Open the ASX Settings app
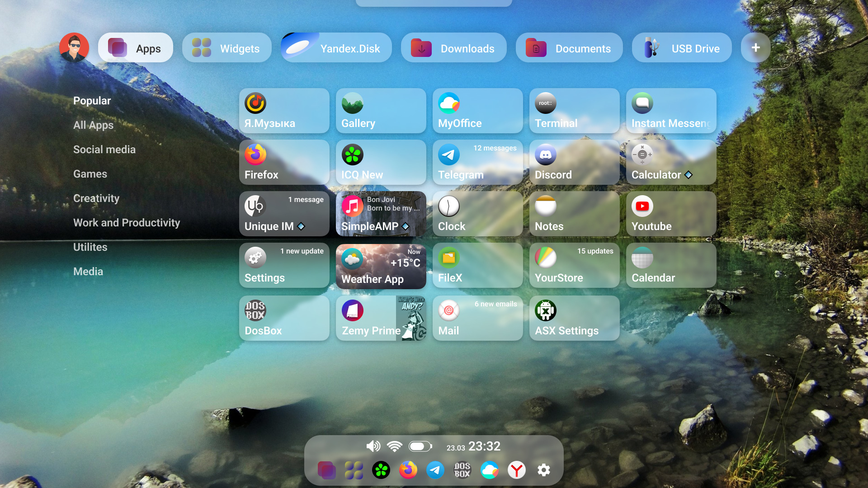The image size is (868, 488). click(x=574, y=318)
